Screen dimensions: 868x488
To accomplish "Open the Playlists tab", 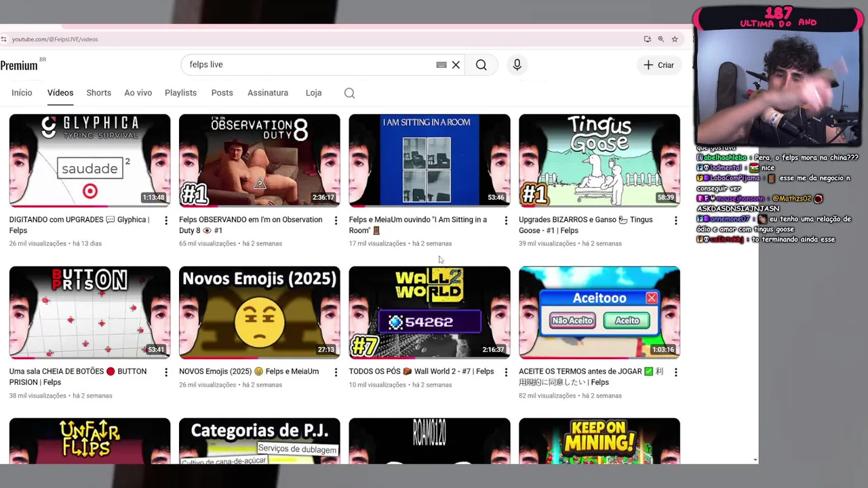I will pyautogui.click(x=180, y=93).
